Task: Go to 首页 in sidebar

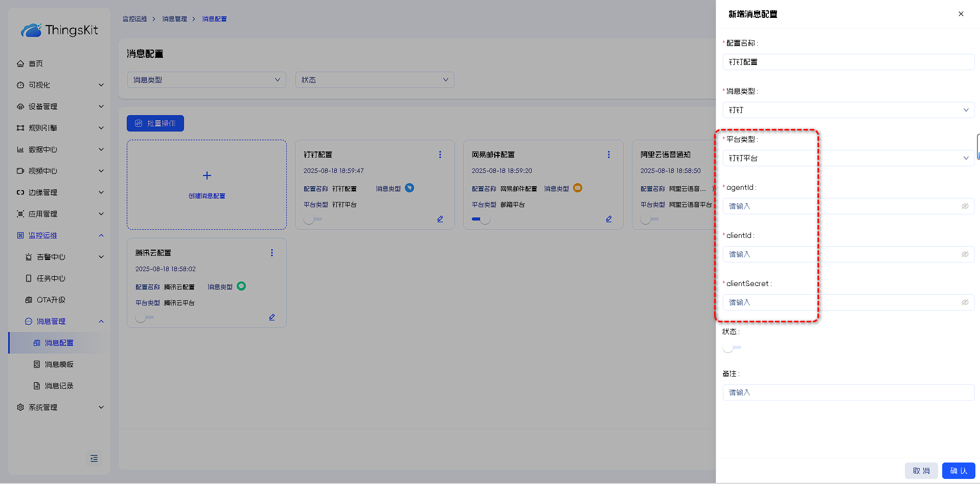Action: [x=36, y=63]
